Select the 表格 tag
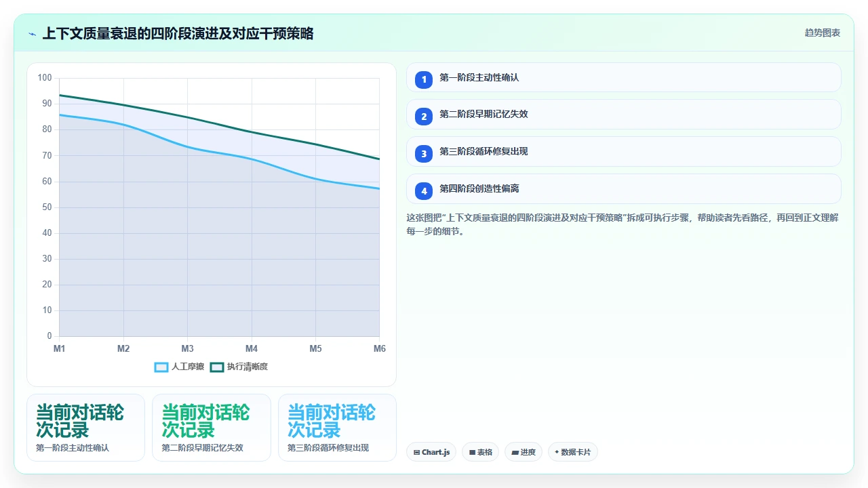Viewport: 868px width, 488px height. coord(481,452)
